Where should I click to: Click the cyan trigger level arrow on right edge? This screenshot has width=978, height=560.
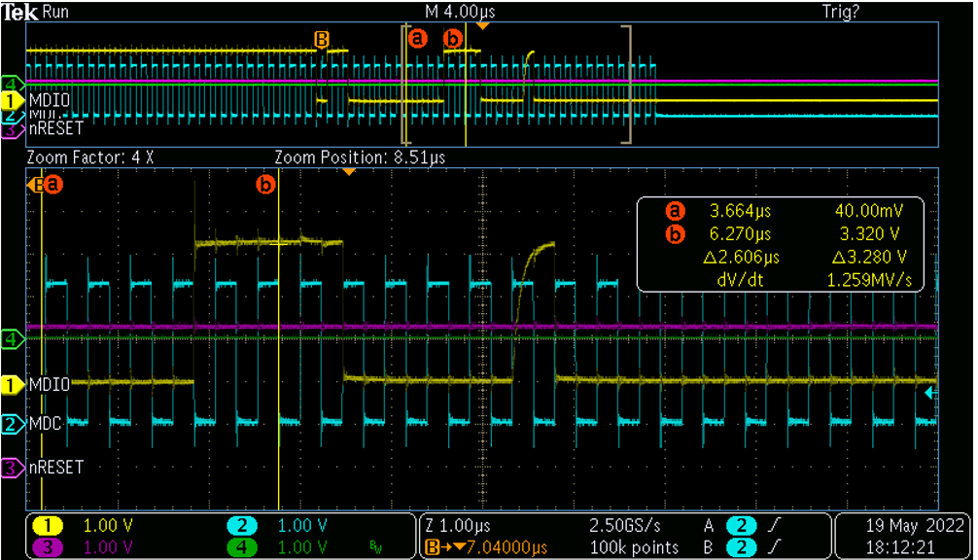click(930, 392)
